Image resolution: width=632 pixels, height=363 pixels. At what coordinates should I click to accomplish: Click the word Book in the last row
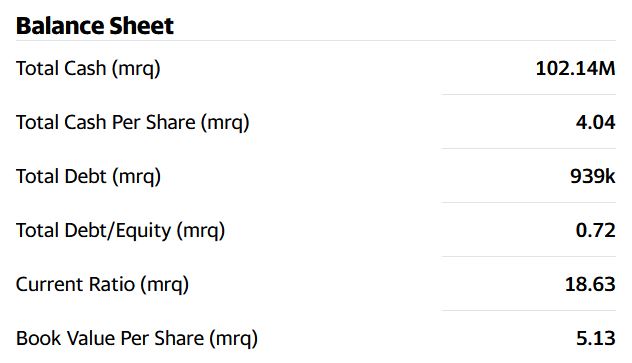pyautogui.click(x=39, y=338)
